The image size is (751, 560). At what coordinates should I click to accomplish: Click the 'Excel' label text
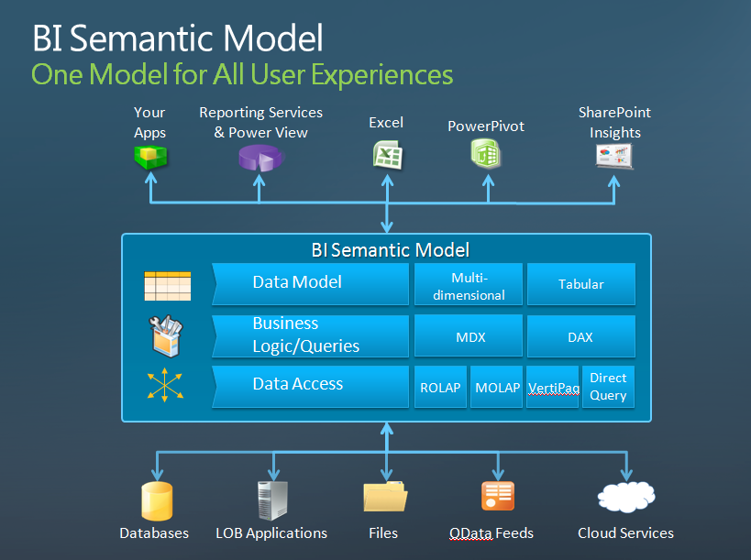coord(386,123)
